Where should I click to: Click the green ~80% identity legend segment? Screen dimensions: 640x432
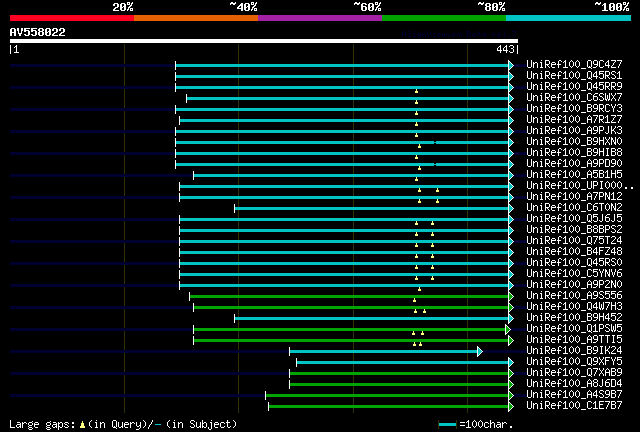(444, 18)
